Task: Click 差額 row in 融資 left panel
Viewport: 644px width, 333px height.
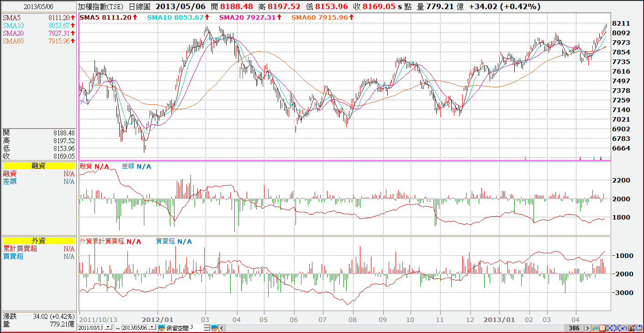Action: coord(38,181)
